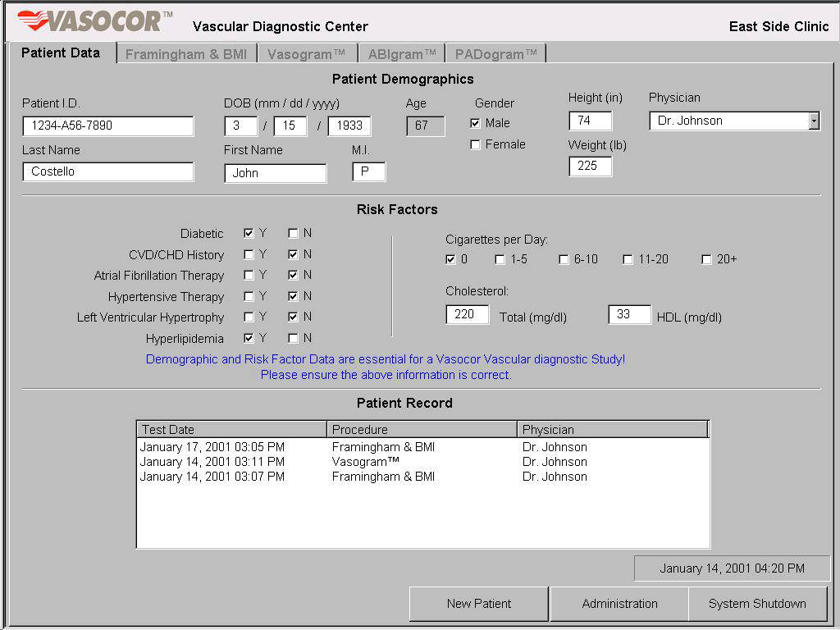Open the Administration panel
The height and width of the screenshot is (630, 840).
click(x=619, y=604)
